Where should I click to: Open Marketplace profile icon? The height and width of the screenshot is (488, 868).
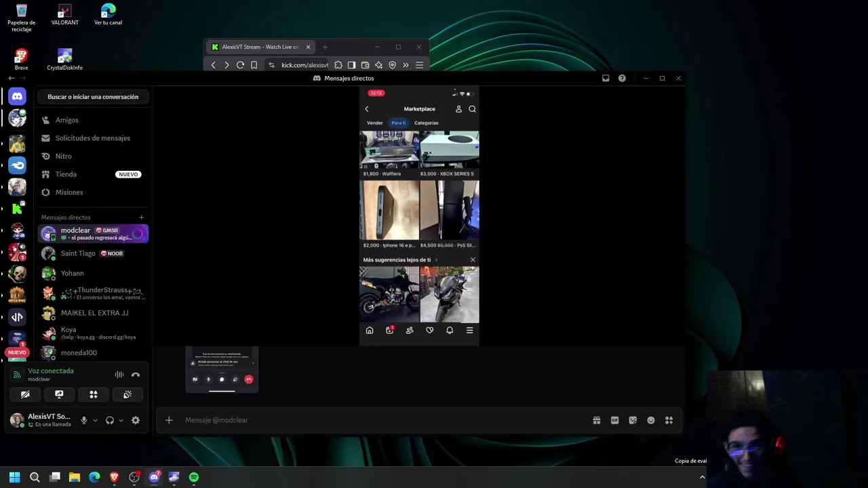(458, 109)
